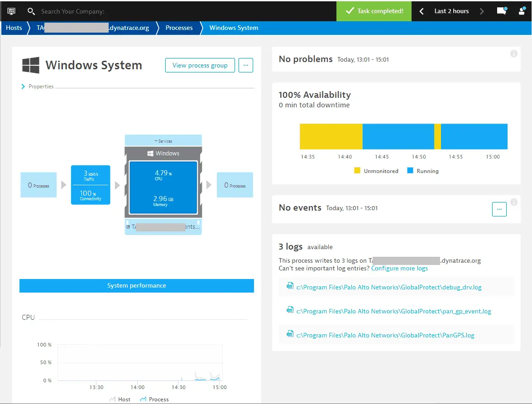Click the first yellow Unmonitored availability segment
This screenshot has height=404, width=532.
[x=331, y=136]
